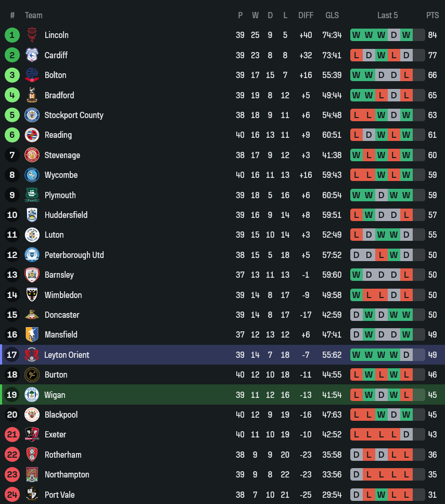Click the Port Vale crest

click(32, 495)
